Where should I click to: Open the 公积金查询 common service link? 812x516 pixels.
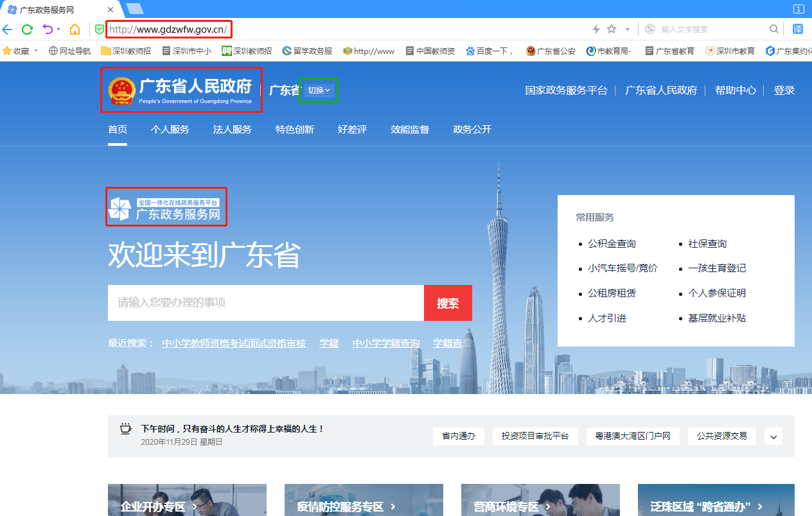pyautogui.click(x=612, y=244)
